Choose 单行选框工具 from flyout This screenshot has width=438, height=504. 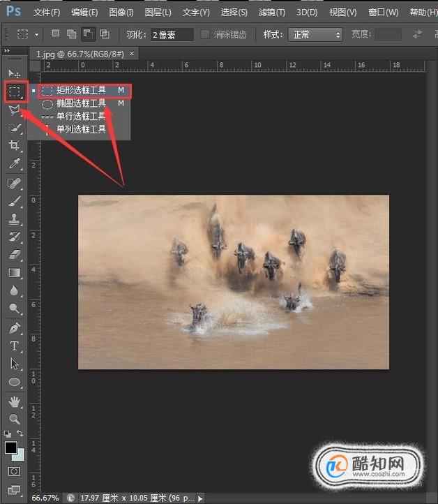point(80,116)
